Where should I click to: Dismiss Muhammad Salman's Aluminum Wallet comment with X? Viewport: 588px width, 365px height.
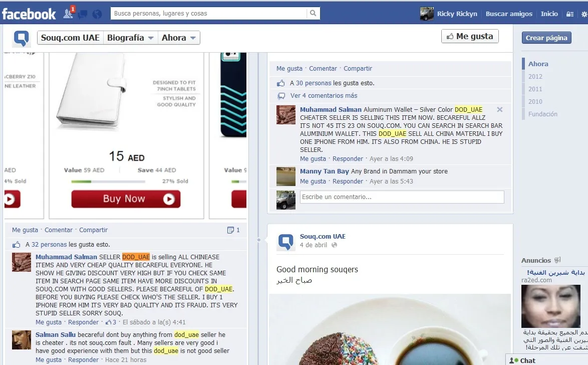click(x=499, y=110)
